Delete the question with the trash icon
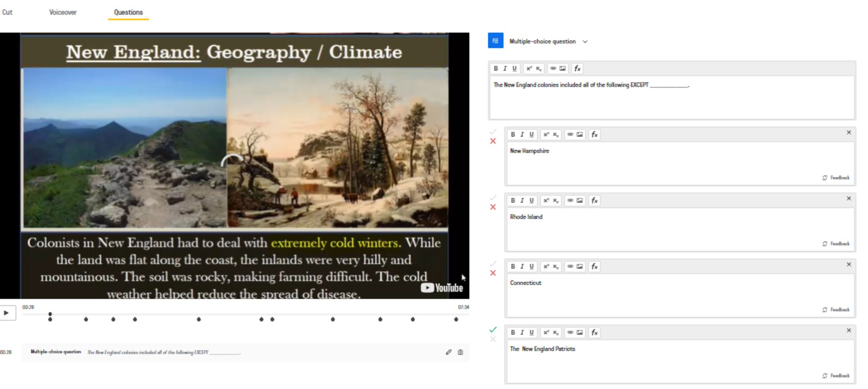 [x=460, y=352]
